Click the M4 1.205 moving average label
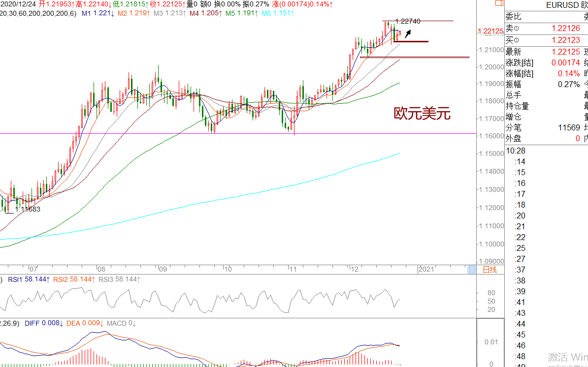588x367 pixels. [206, 13]
